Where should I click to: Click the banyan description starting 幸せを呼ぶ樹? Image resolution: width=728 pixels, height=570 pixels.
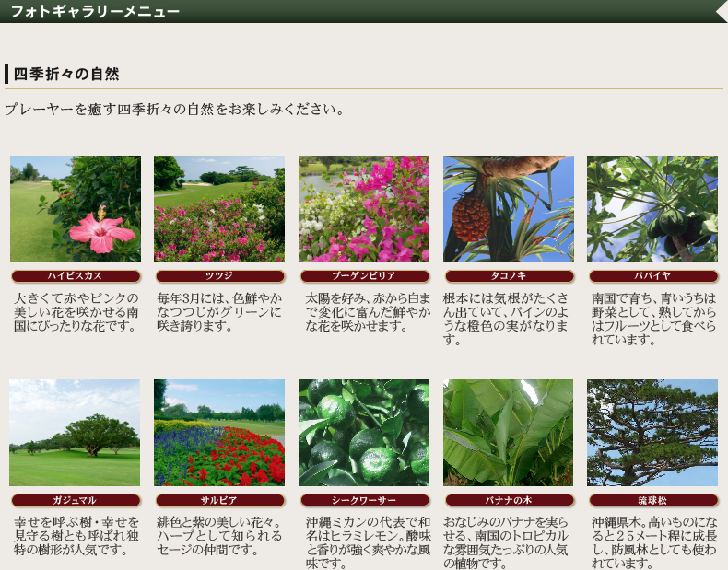pos(76,536)
